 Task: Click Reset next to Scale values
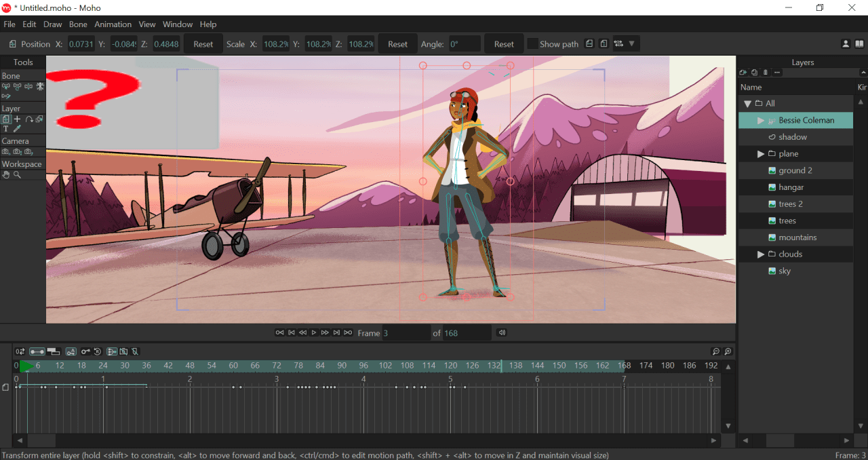click(x=397, y=43)
